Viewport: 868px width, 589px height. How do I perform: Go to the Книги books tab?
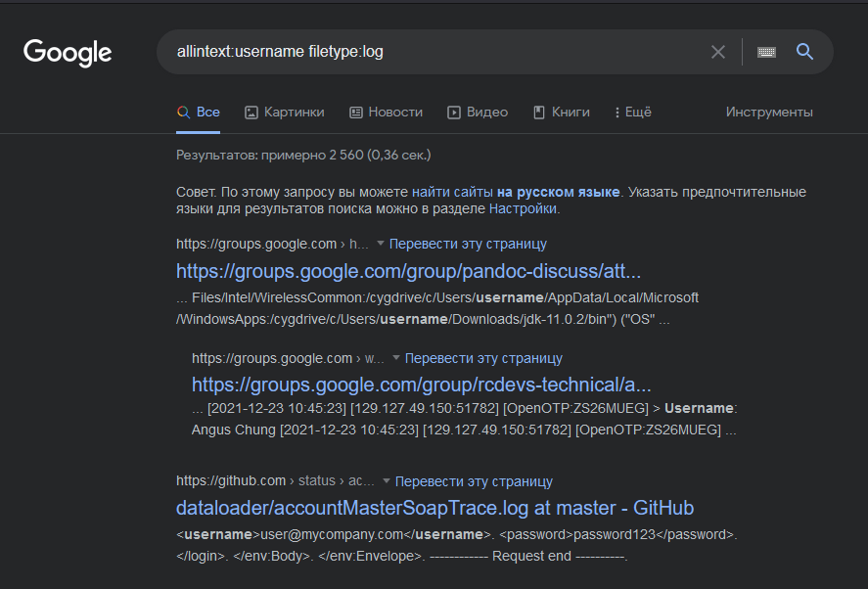tap(561, 112)
